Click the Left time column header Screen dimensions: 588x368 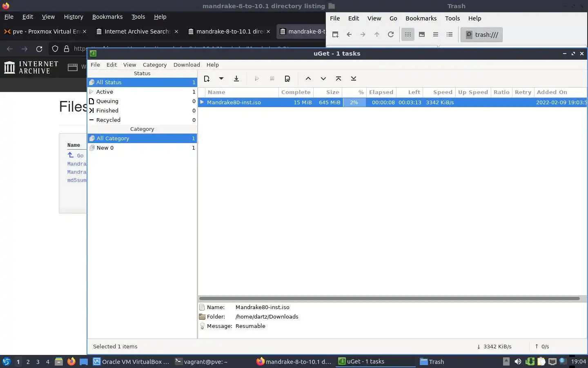click(410, 92)
